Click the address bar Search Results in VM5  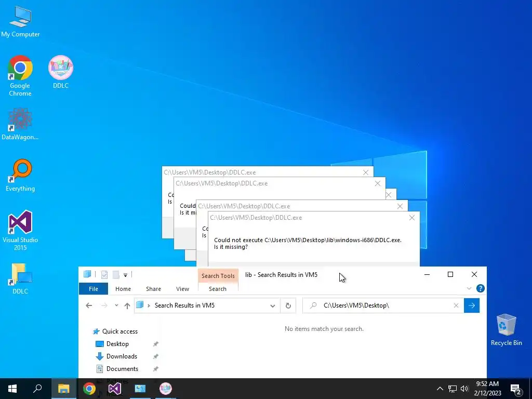click(x=184, y=305)
